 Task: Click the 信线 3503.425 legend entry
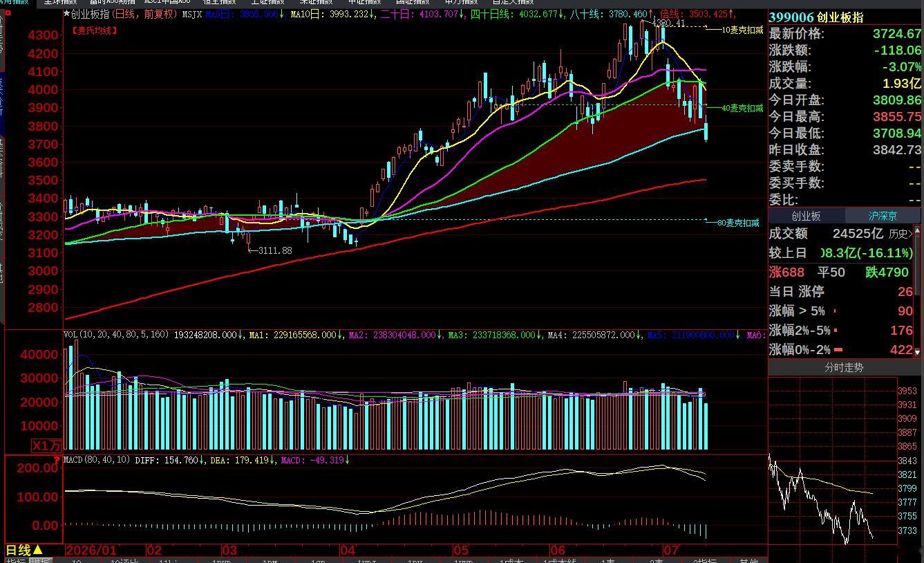point(698,14)
